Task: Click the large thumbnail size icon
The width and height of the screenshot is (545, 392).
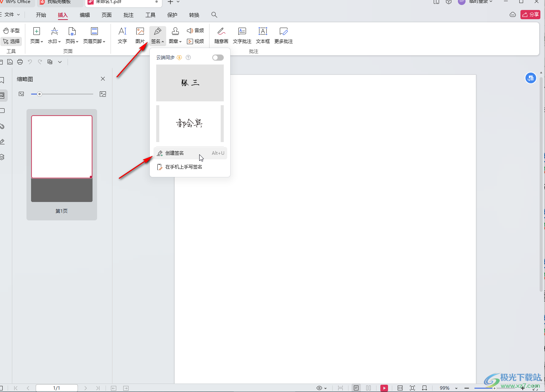Action: tap(103, 94)
